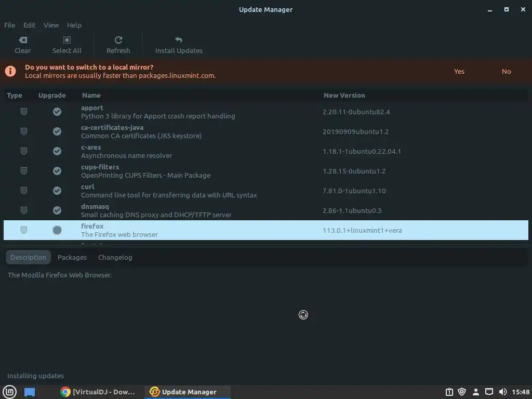Open the Help menu

pos(74,25)
